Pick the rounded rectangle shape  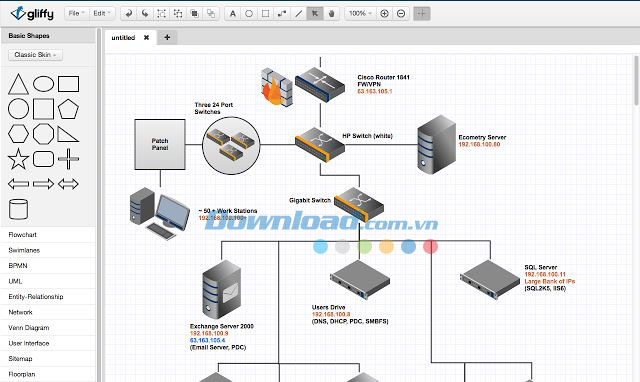[x=43, y=159]
